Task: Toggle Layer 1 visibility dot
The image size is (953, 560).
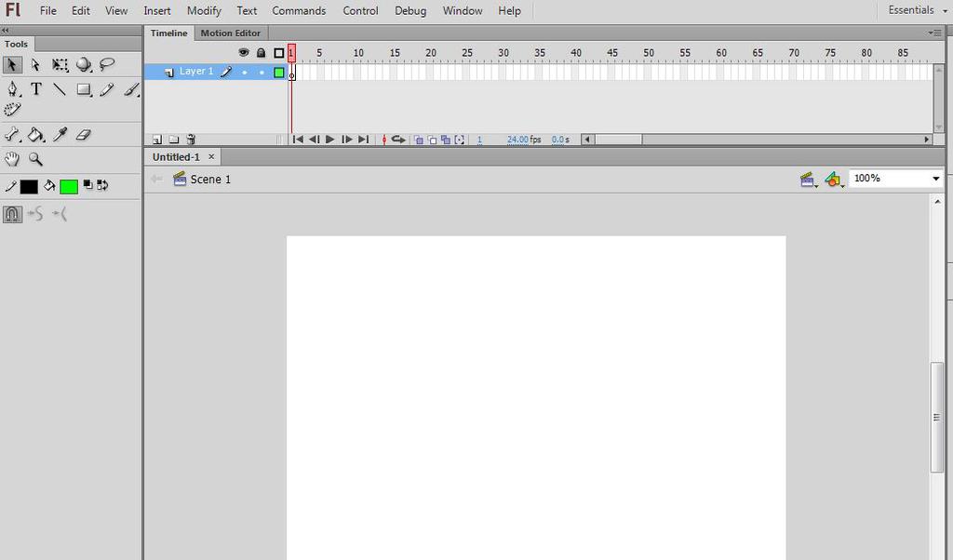Action: (245, 73)
